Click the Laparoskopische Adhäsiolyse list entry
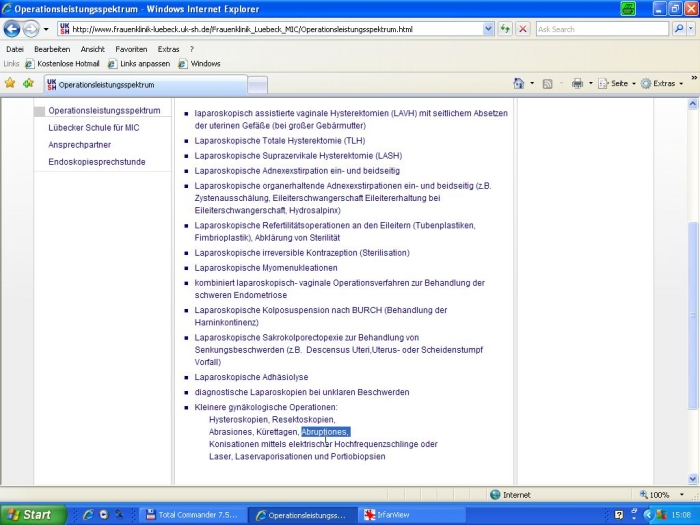The image size is (700, 525). [x=251, y=377]
